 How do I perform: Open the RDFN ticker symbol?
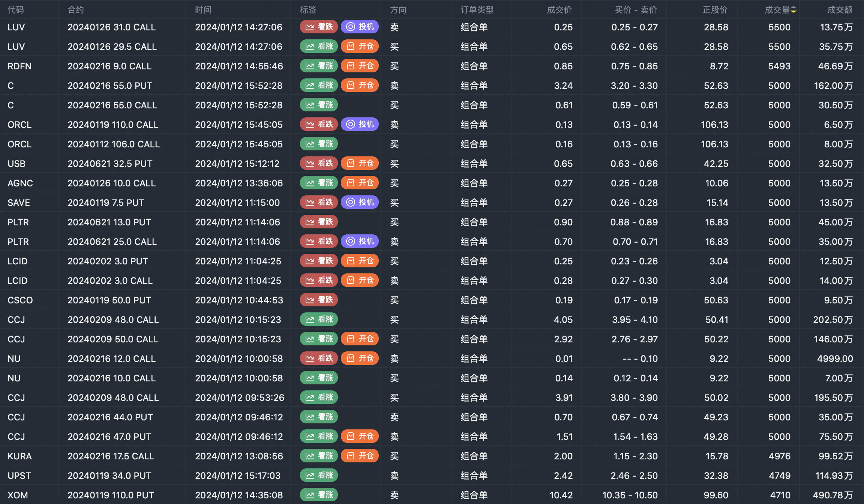(19, 66)
